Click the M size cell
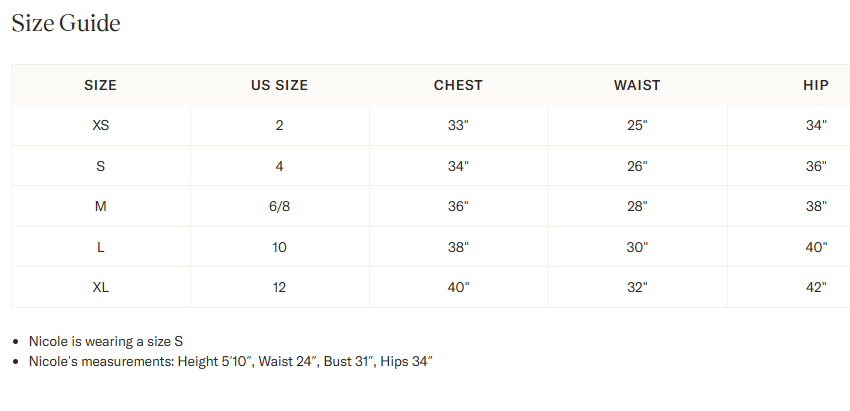The width and height of the screenshot is (850, 411). pyautogui.click(x=100, y=206)
